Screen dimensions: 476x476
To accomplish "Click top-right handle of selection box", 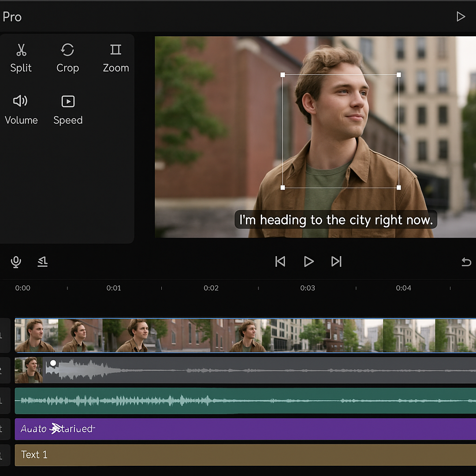I will pos(399,75).
